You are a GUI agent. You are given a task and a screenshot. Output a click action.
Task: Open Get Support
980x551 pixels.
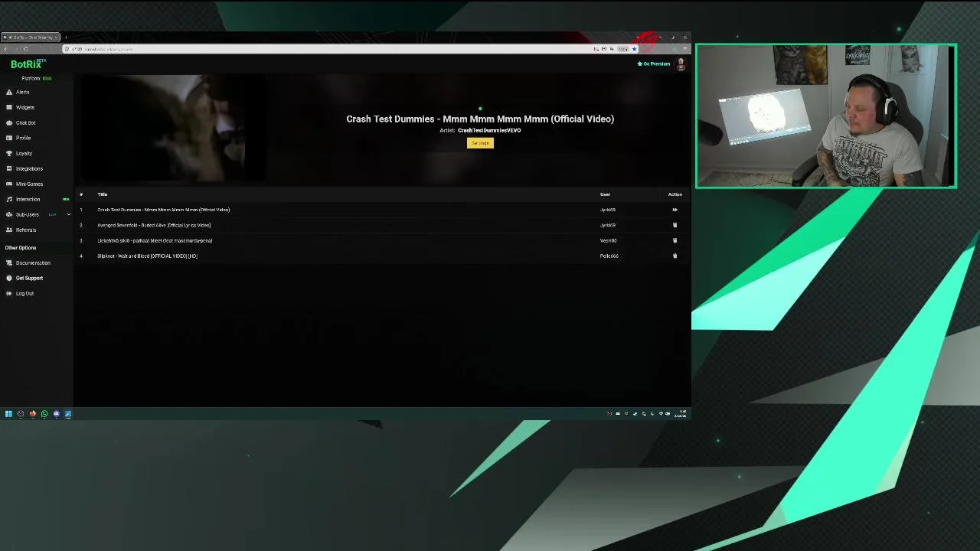29,278
